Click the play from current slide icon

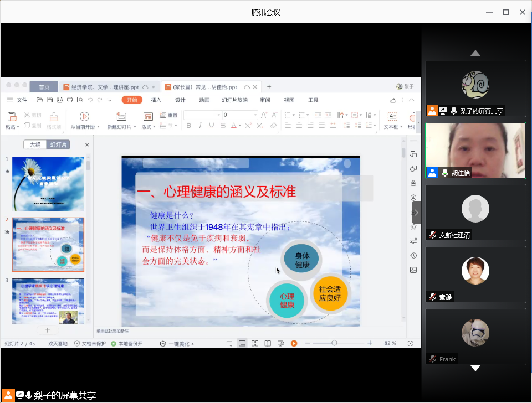[84, 116]
